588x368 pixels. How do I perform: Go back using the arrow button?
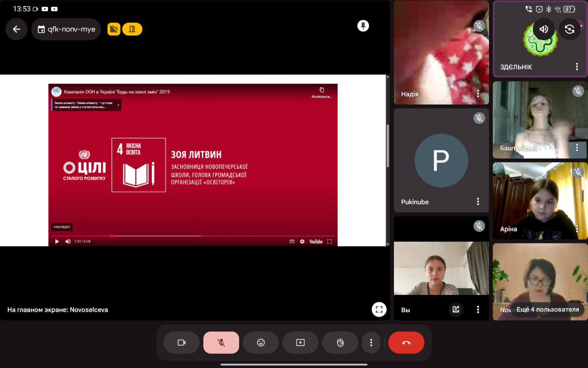coord(17,29)
